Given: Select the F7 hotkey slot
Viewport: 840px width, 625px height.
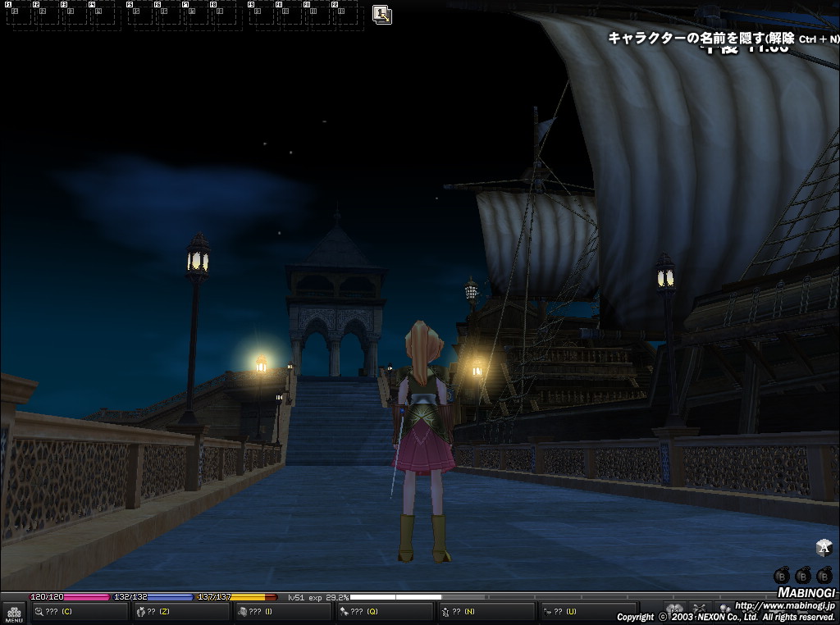Looking at the screenshot, I should [x=195, y=13].
